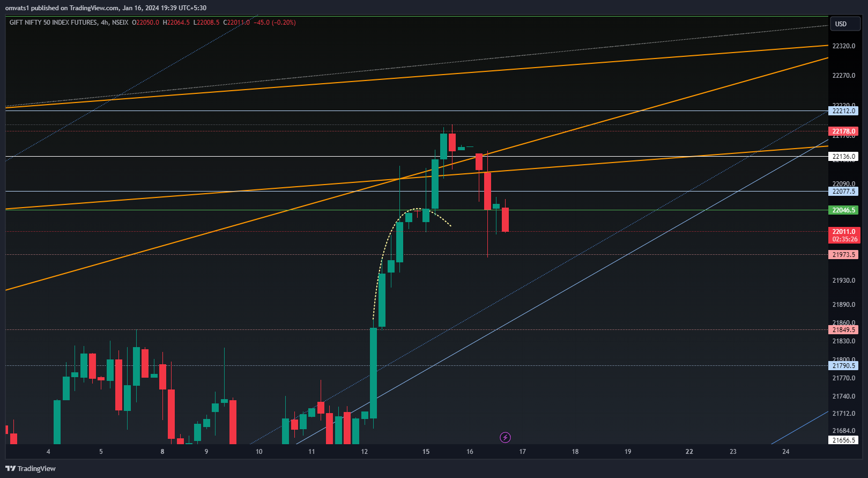Click date 12 on time axis
The height and width of the screenshot is (478, 868).
coord(365,452)
